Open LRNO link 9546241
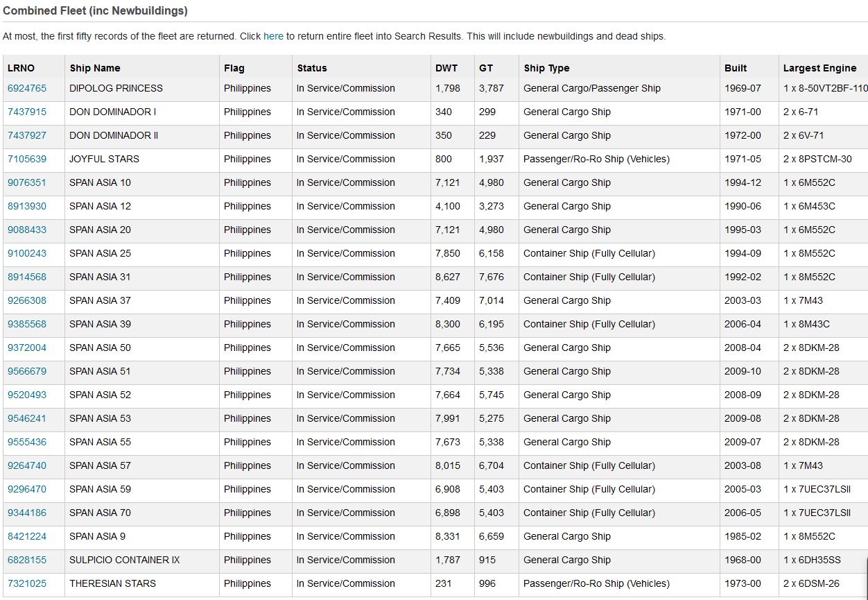This screenshot has width=868, height=600. (x=27, y=418)
